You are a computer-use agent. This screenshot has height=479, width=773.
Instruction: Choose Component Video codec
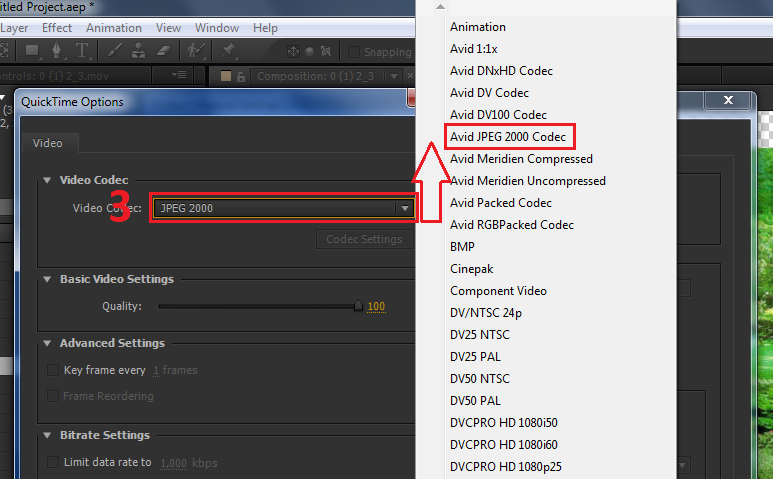tap(498, 291)
